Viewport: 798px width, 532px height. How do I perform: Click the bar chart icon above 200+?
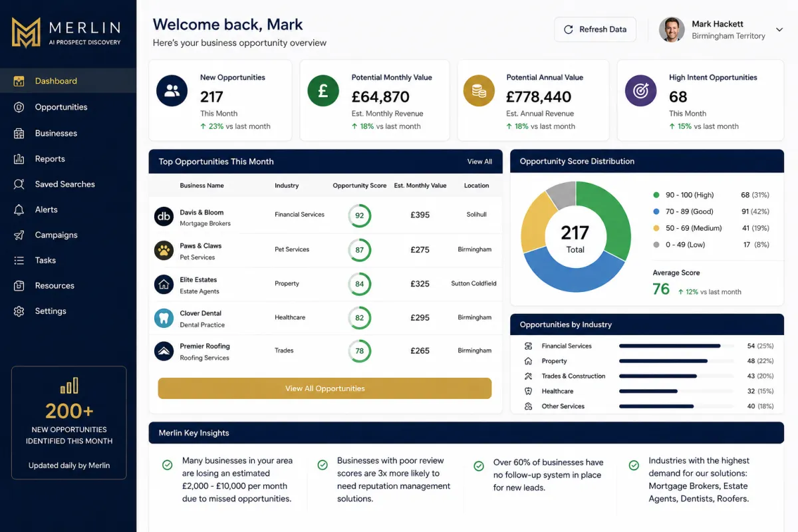coord(69,386)
